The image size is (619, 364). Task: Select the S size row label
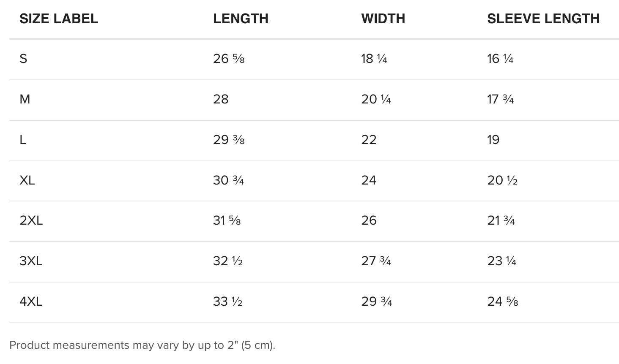click(x=23, y=59)
